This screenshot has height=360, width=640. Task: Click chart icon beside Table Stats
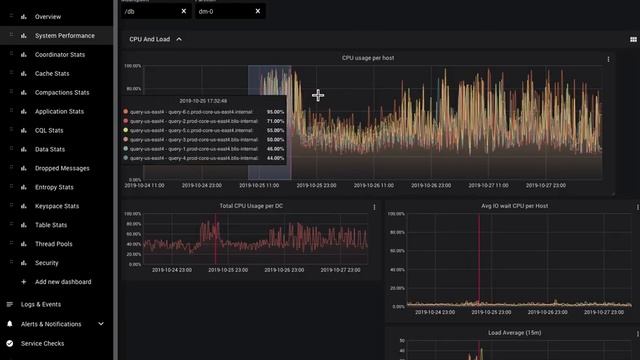pos(24,225)
